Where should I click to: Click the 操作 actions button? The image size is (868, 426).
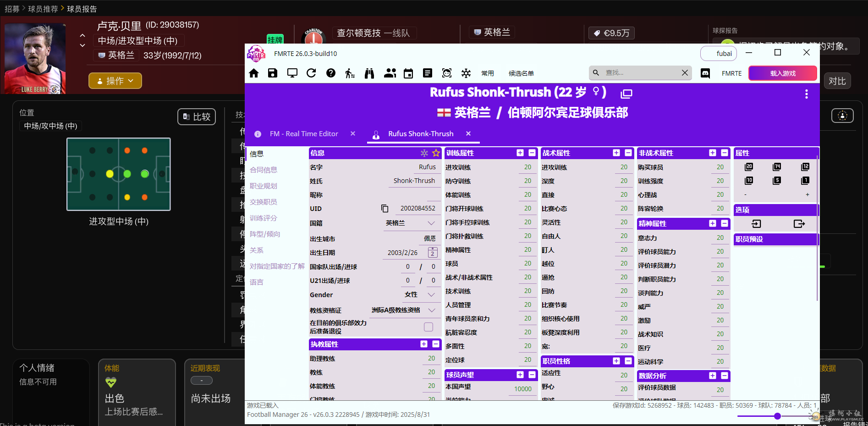(115, 81)
